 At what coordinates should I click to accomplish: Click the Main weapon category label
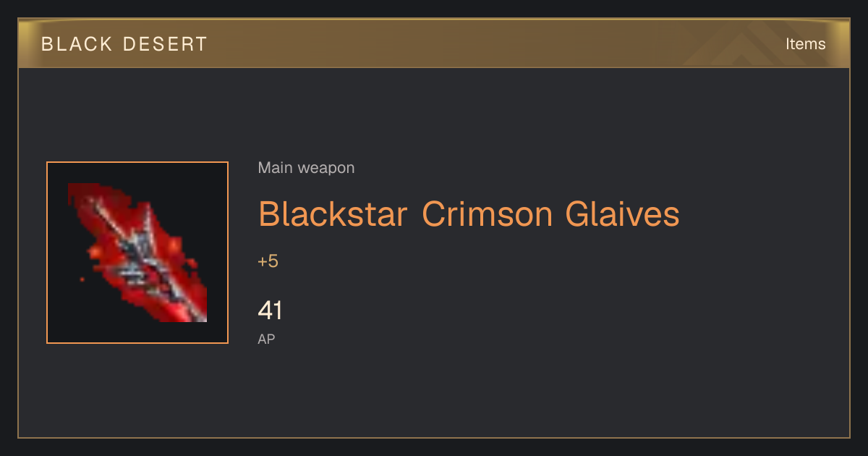coord(306,168)
